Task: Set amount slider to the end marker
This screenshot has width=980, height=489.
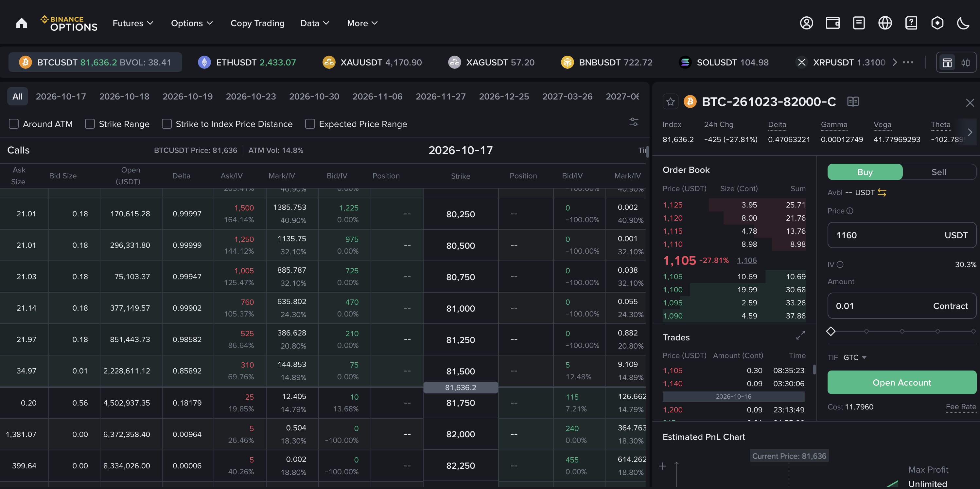Action: [x=973, y=331]
